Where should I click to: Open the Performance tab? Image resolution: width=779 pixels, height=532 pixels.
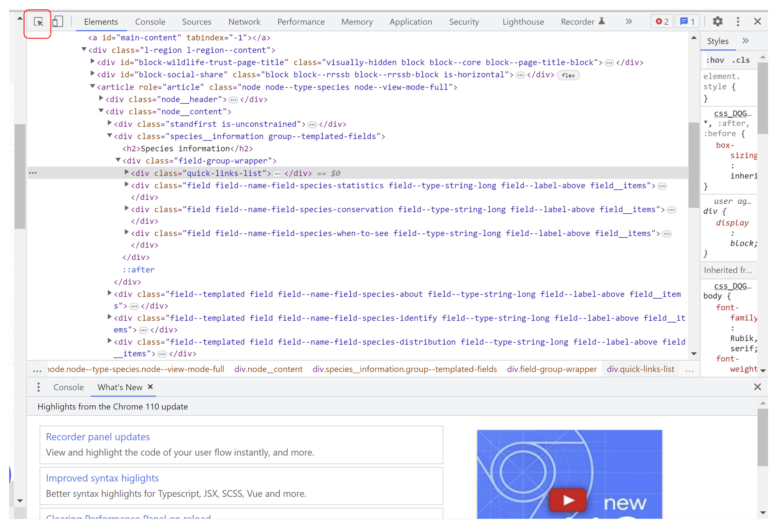coord(301,22)
